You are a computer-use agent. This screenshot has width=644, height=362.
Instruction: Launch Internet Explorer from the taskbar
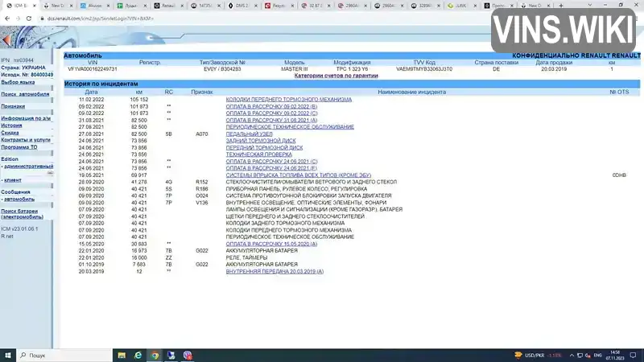(138, 355)
